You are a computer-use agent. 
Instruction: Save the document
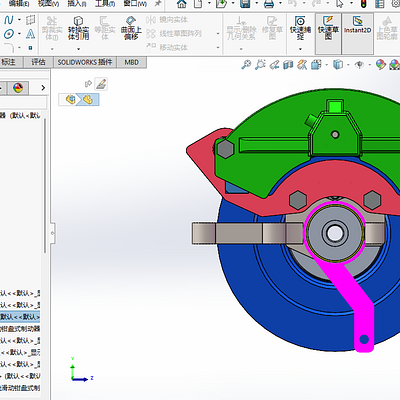[245, 4]
